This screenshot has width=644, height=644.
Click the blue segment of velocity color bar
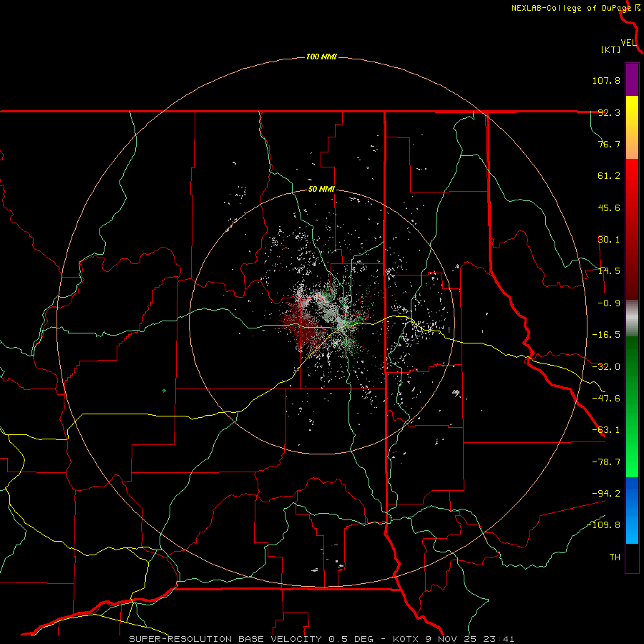tap(632, 510)
